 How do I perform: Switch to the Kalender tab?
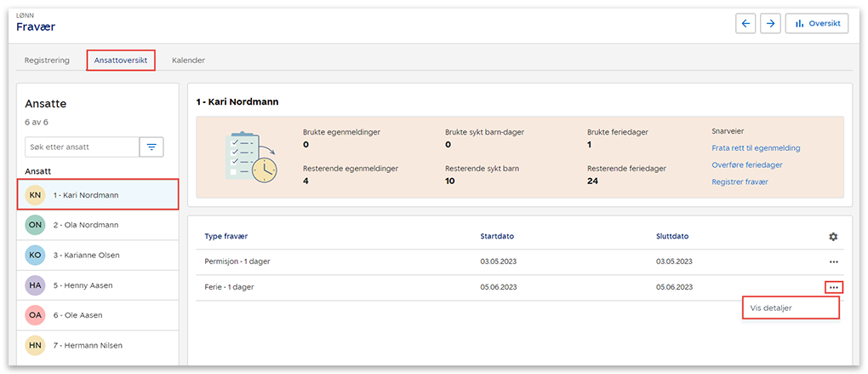coord(188,60)
